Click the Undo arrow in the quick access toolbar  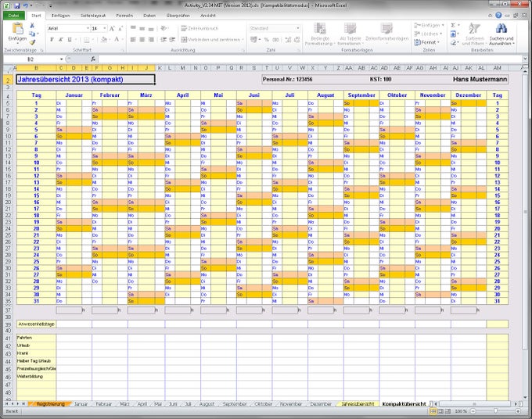(x=26, y=5)
